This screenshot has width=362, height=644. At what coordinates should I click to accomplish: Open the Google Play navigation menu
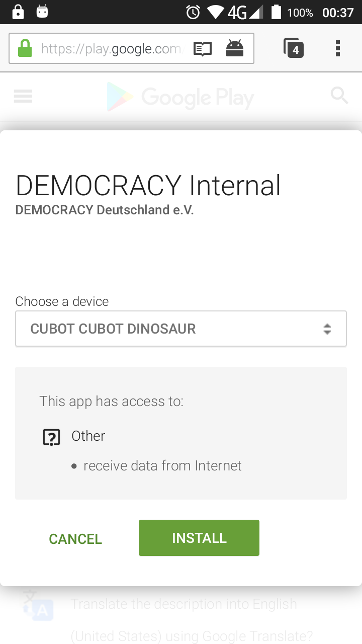coord(23,96)
